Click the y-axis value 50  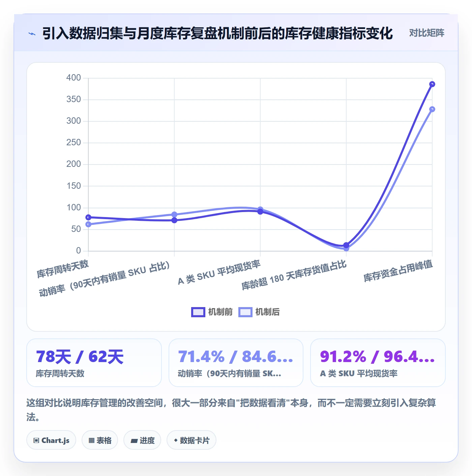(76, 229)
